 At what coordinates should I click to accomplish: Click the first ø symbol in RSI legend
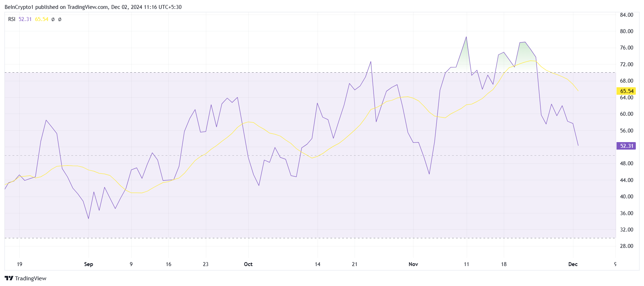click(53, 19)
